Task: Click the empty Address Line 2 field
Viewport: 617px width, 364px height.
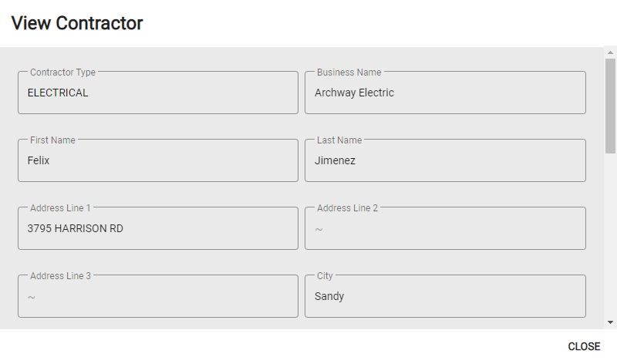Action: click(x=445, y=229)
